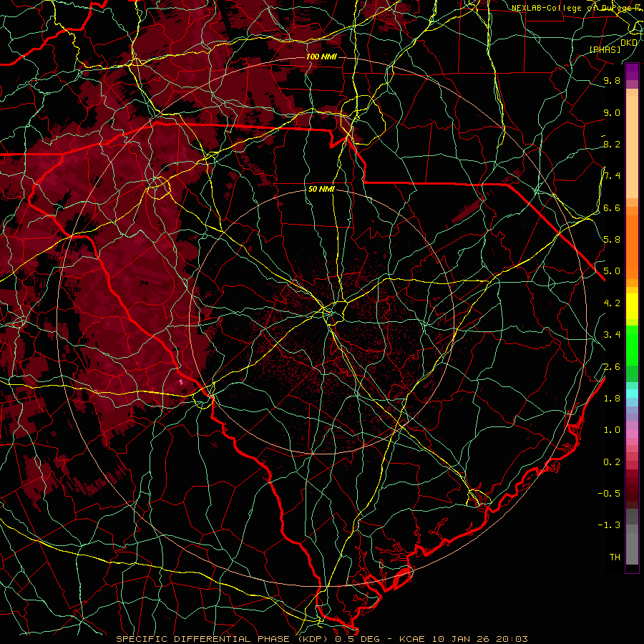
Task: Click the "50 NMI" range ring label
Action: (x=321, y=190)
